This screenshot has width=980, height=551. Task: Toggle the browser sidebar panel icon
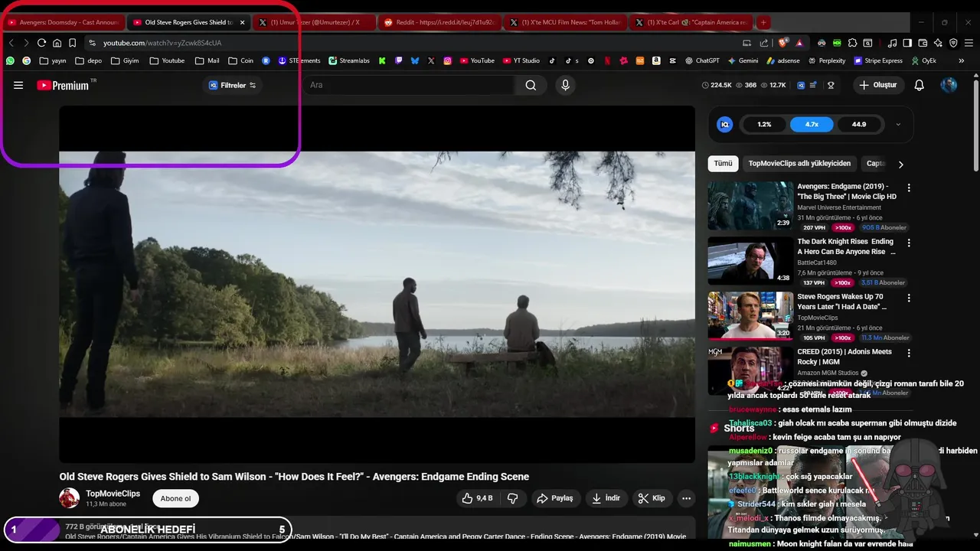(906, 43)
